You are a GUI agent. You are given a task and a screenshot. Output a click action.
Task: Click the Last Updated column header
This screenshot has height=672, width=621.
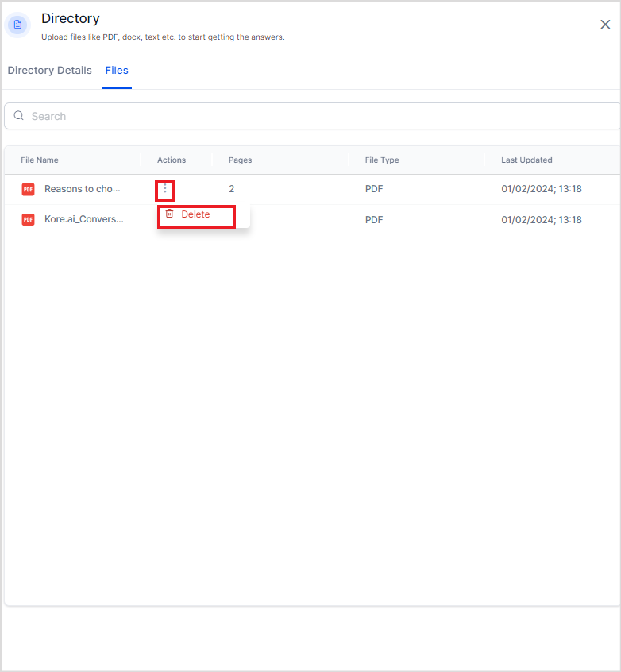click(x=526, y=160)
